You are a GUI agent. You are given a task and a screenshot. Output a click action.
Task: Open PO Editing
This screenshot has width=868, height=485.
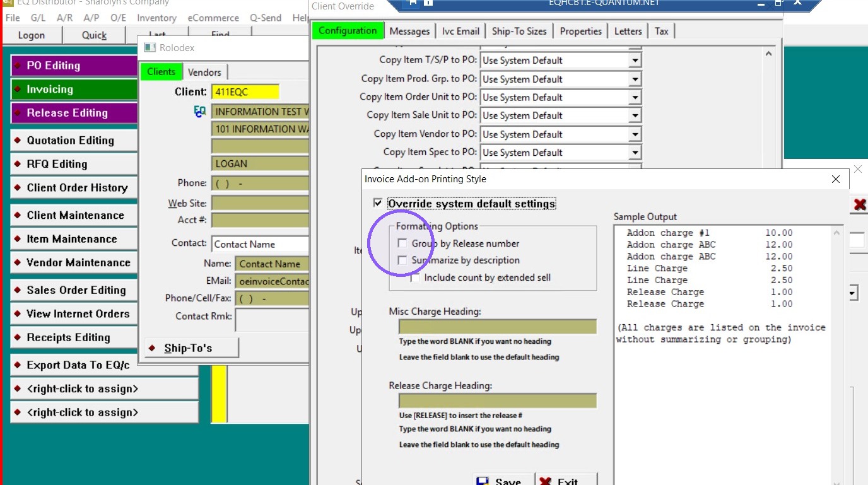coord(74,66)
